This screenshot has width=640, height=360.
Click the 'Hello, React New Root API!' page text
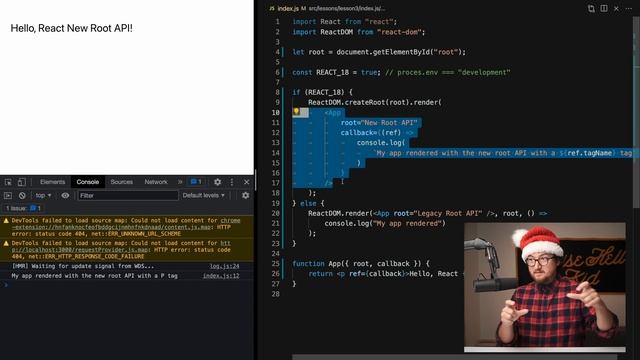click(x=71, y=28)
